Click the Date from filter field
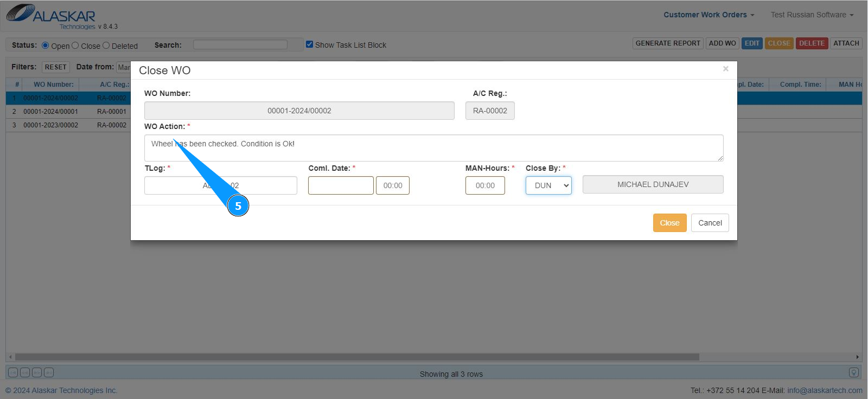This screenshot has height=399, width=868. pos(124,67)
